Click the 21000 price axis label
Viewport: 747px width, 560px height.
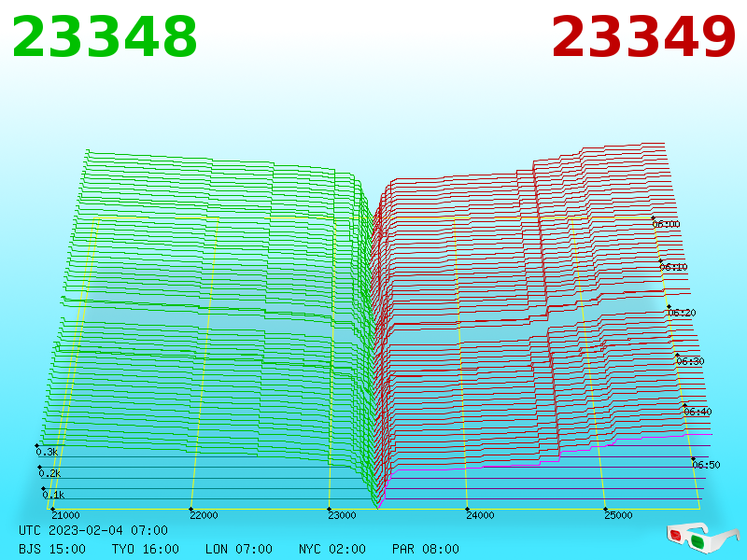[x=65, y=515]
